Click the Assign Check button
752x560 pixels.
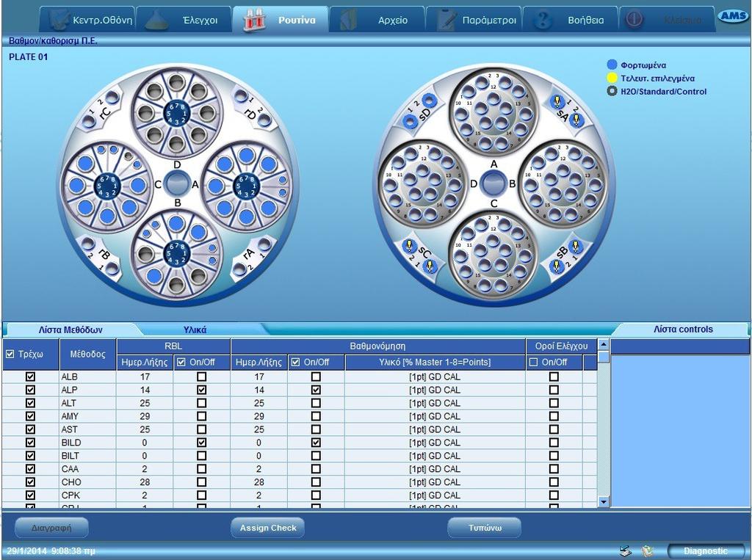click(268, 528)
